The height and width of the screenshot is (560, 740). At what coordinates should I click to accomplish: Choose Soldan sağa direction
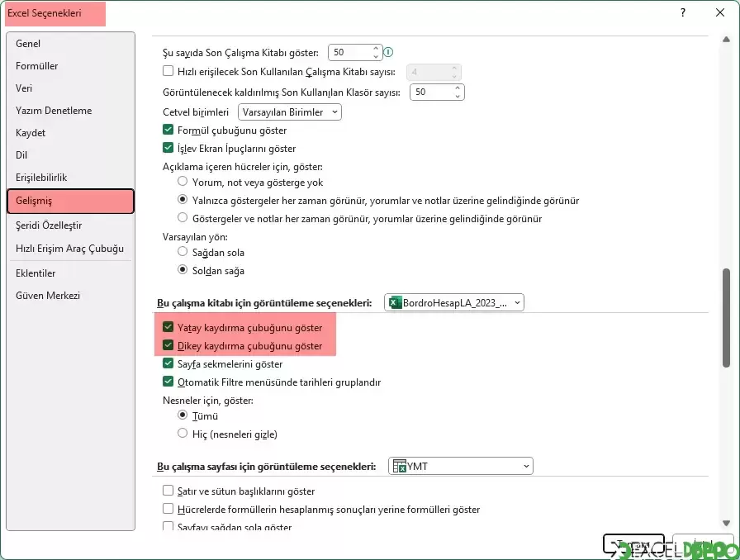183,270
